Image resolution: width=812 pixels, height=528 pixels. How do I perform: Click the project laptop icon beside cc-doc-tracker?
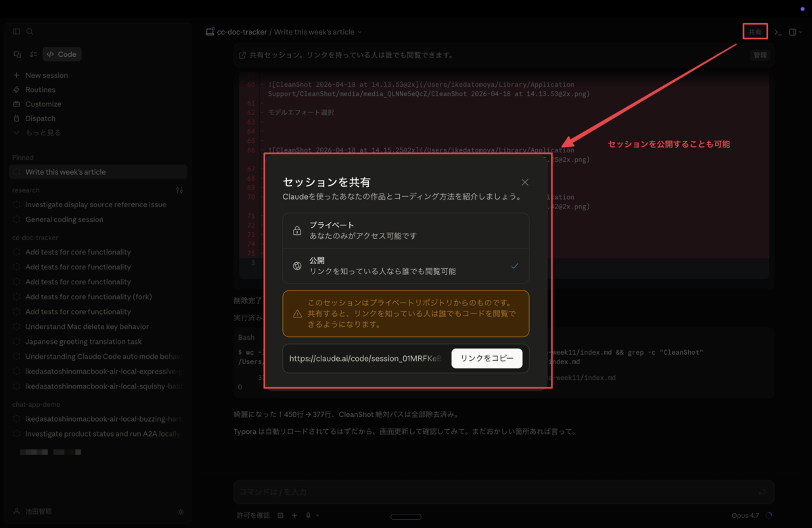pyautogui.click(x=210, y=32)
